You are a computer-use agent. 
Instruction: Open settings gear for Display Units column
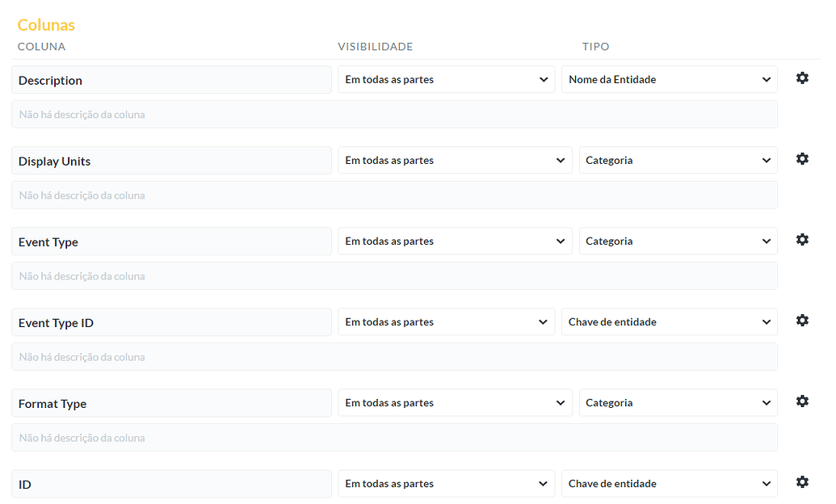[x=802, y=159]
